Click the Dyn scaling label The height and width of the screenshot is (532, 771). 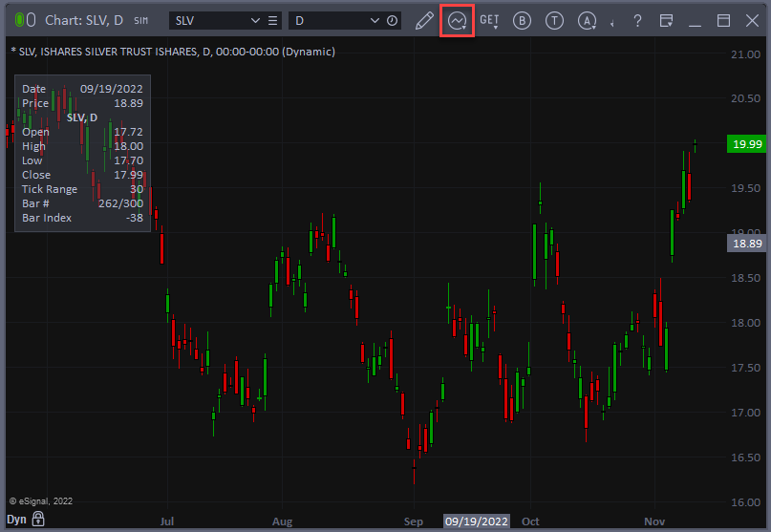(16, 520)
